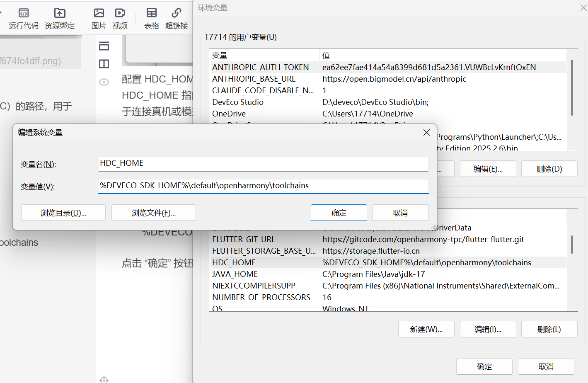Click the crosshair locate icon at the editor bottom
Image resolution: width=588 pixels, height=383 pixels.
click(104, 379)
